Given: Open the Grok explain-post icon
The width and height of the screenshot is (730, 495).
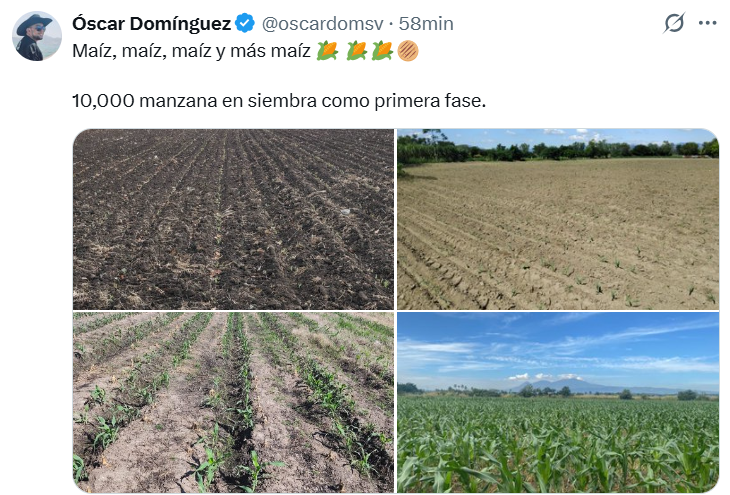Looking at the screenshot, I should (674, 23).
